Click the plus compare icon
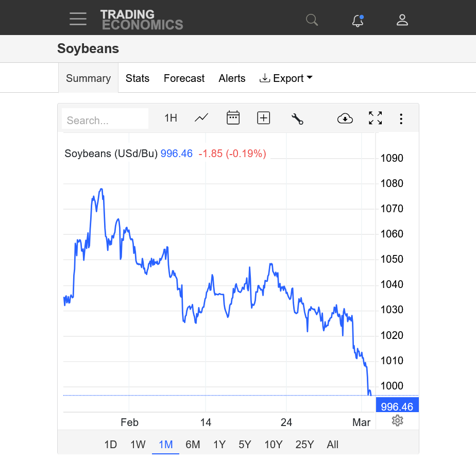476x459 pixels. coord(264,118)
